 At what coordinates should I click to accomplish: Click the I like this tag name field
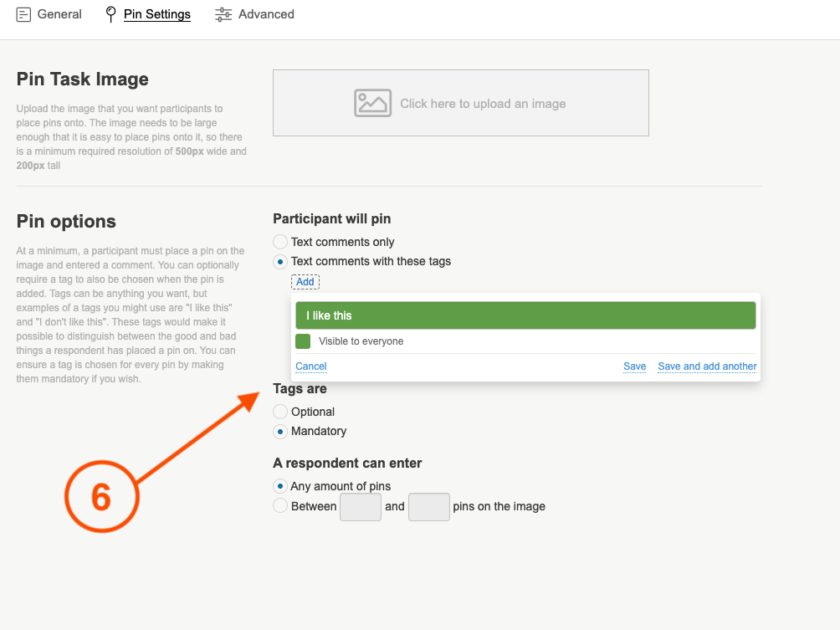coord(525,315)
